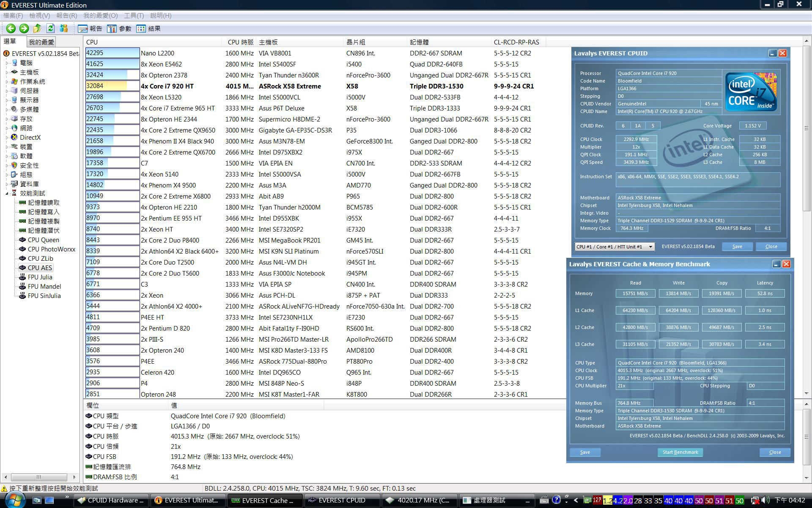Select the 電腦 tree node
This screenshot has height=508, width=812.
pyautogui.click(x=26, y=63)
